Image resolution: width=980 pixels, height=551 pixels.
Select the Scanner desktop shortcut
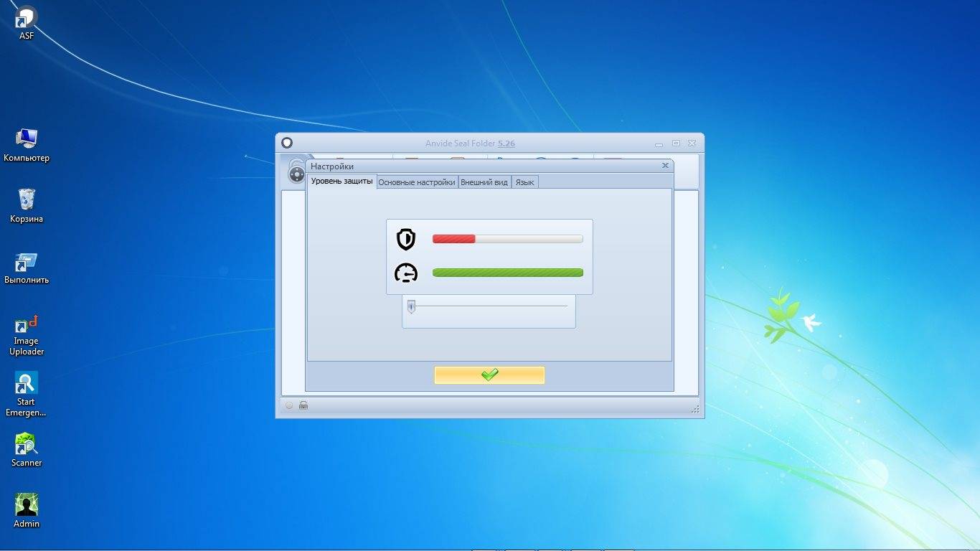pos(27,450)
